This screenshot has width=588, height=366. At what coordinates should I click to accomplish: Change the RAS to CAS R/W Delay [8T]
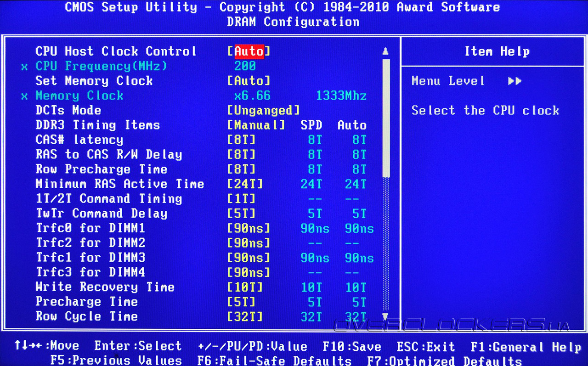coord(242,154)
